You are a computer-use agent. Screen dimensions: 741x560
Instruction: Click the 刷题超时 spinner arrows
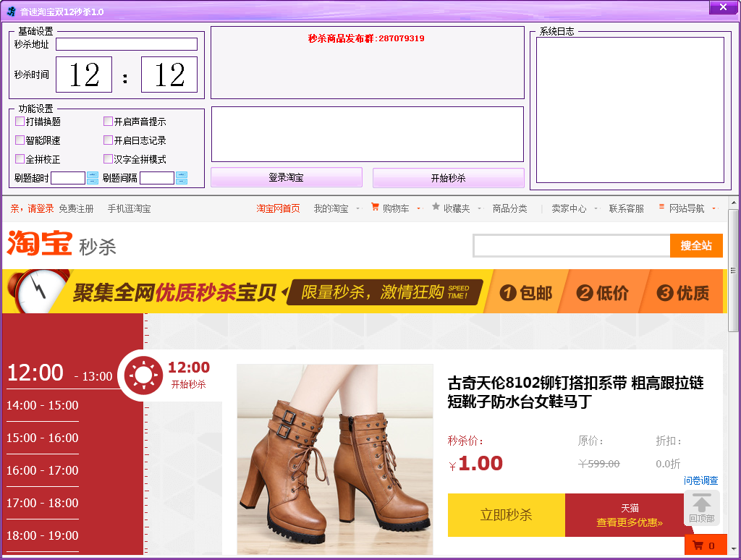coord(93,178)
